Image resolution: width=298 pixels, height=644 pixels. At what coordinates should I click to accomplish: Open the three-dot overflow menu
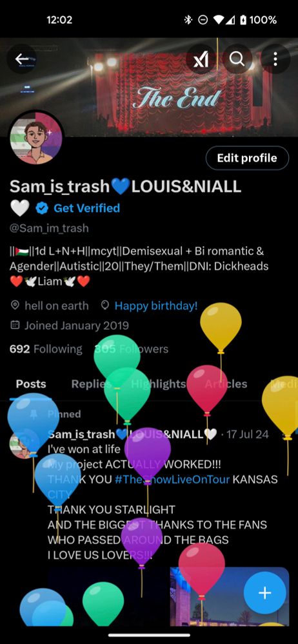(x=275, y=59)
